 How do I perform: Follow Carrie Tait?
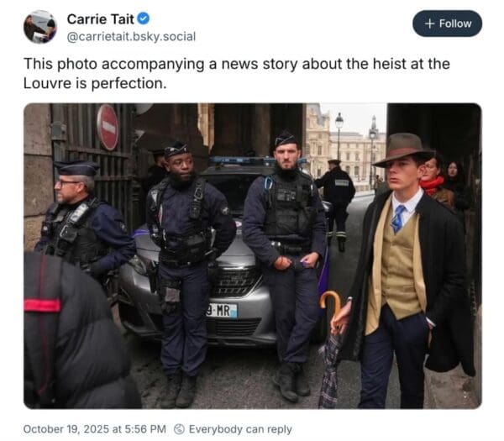tap(447, 24)
